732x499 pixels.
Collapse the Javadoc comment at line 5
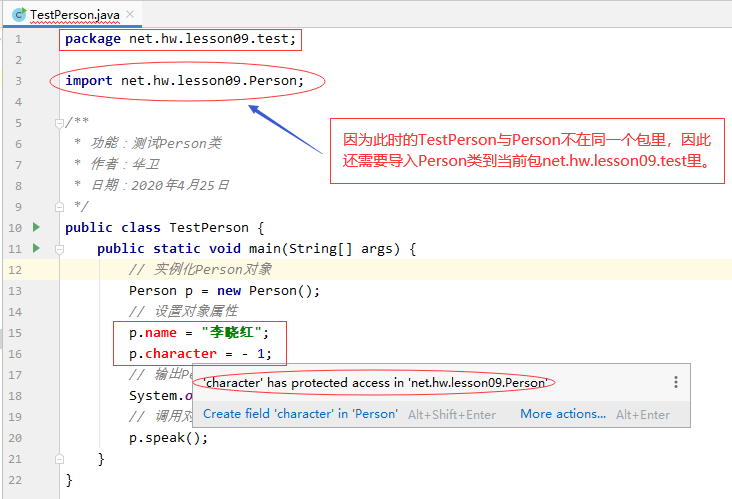pos(59,123)
